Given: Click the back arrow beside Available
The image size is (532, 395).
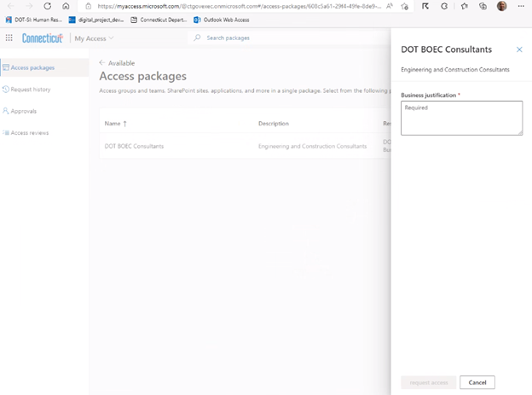Looking at the screenshot, I should coord(102,63).
